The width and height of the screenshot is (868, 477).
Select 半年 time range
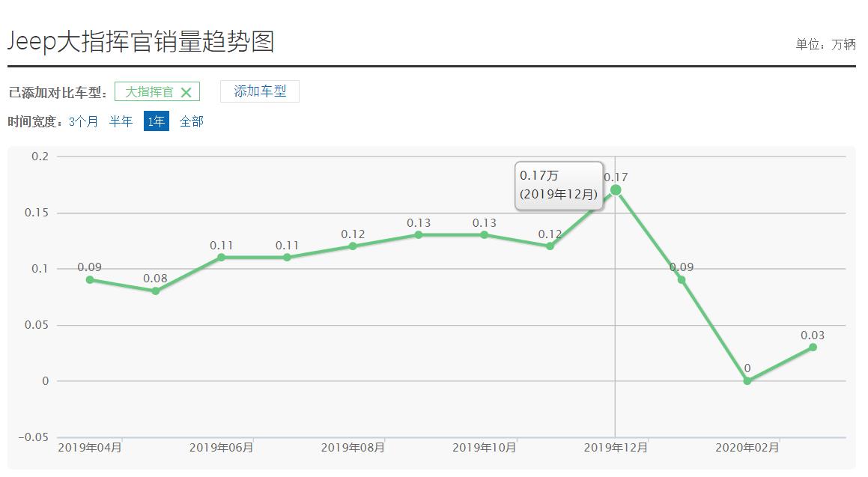tap(121, 121)
